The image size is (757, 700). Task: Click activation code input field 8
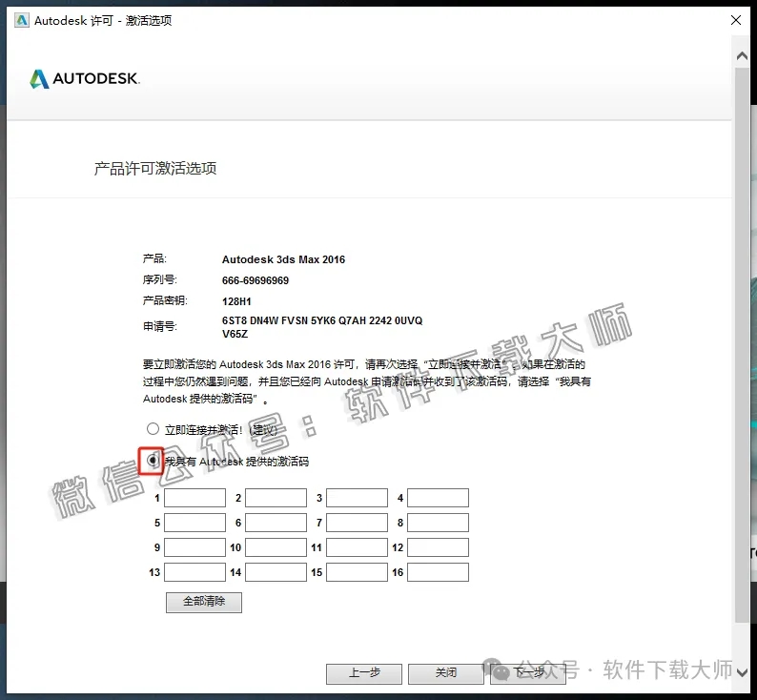tap(438, 523)
